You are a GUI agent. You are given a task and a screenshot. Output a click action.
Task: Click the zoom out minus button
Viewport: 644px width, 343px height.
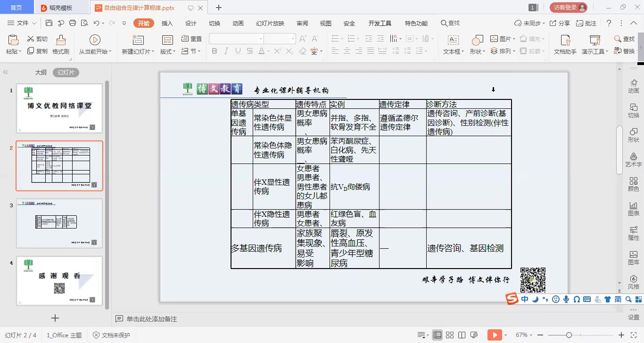click(x=540, y=335)
